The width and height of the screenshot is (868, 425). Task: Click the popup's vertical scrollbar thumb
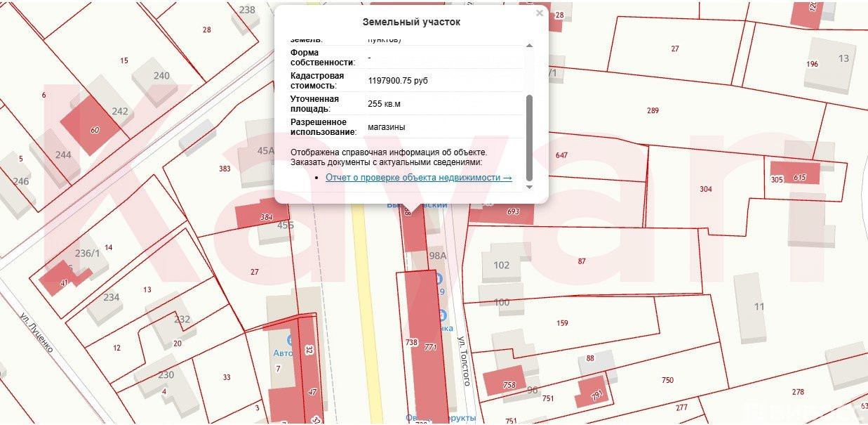click(529, 137)
